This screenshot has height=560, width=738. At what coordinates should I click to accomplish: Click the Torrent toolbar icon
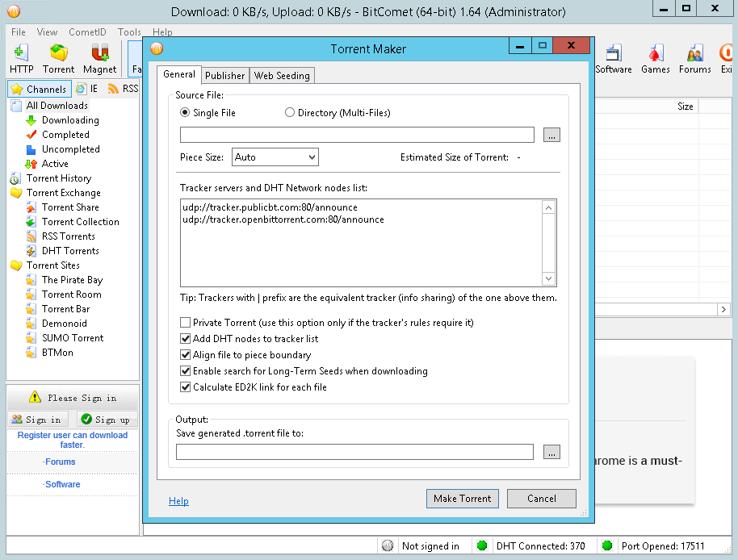[x=58, y=58]
